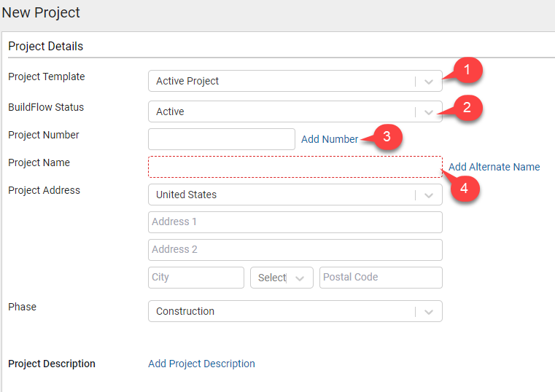The image size is (555, 392).
Task: Select the City input field
Action: click(x=195, y=278)
